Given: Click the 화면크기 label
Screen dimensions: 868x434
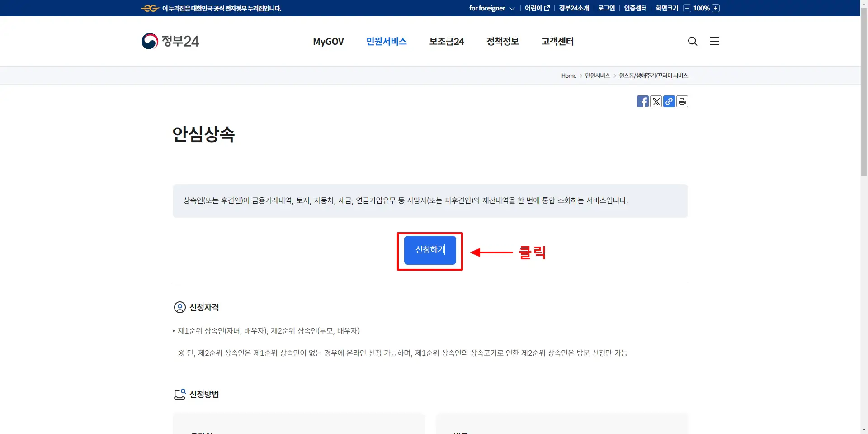Looking at the screenshot, I should [x=667, y=8].
